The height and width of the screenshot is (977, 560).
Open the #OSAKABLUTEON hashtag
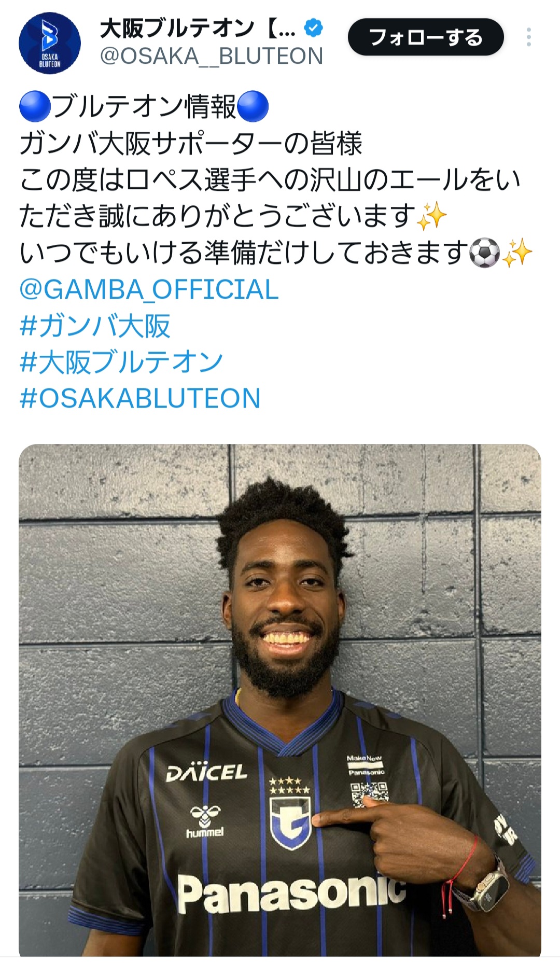pyautogui.click(x=140, y=398)
